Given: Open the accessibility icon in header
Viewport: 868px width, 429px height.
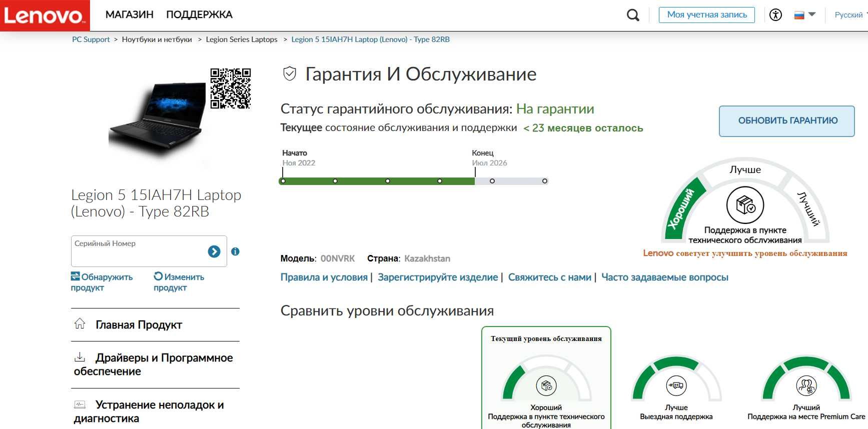Looking at the screenshot, I should click(775, 15).
